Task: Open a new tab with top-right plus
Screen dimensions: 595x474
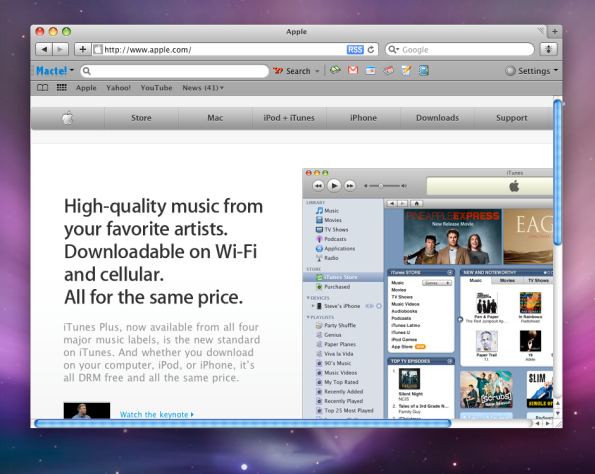Action: 554,31
